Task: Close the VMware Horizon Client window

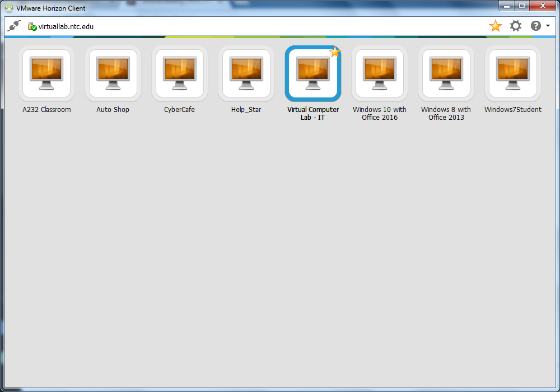Action: click(543, 6)
